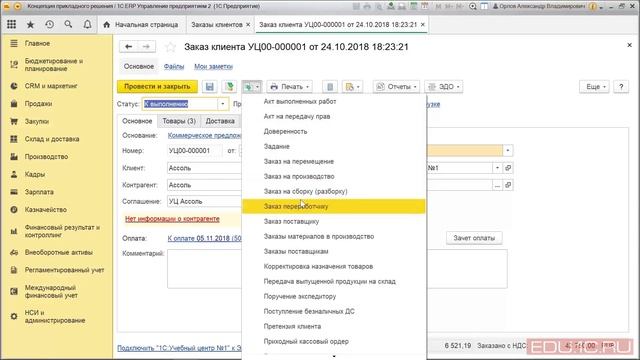Switch to Заказы клиентов tab
This screenshot has height=360, width=640.
tap(217, 24)
